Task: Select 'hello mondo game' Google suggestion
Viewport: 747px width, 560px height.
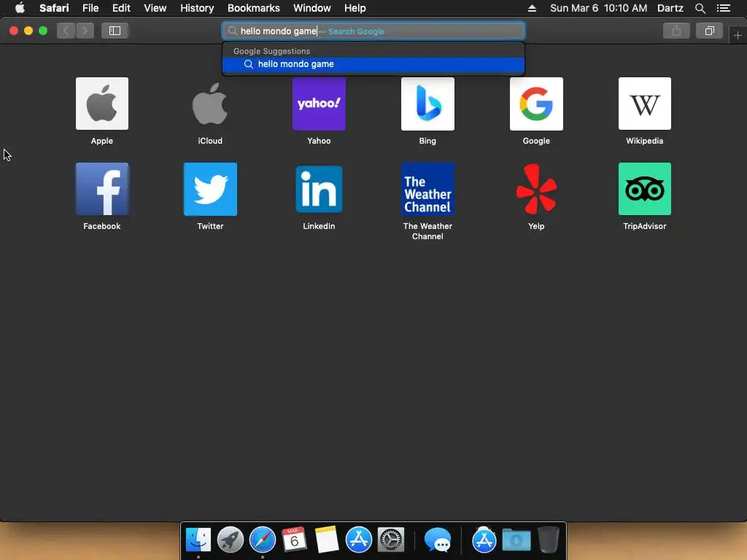Action: point(373,64)
